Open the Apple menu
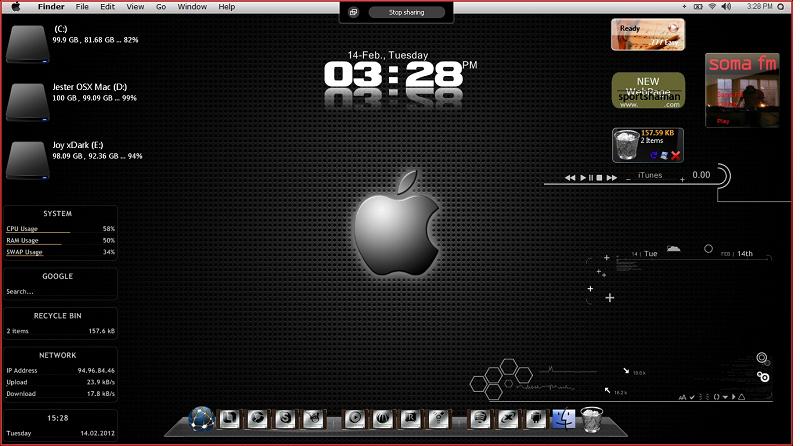Image resolution: width=800 pixels, height=446 pixels. click(16, 7)
